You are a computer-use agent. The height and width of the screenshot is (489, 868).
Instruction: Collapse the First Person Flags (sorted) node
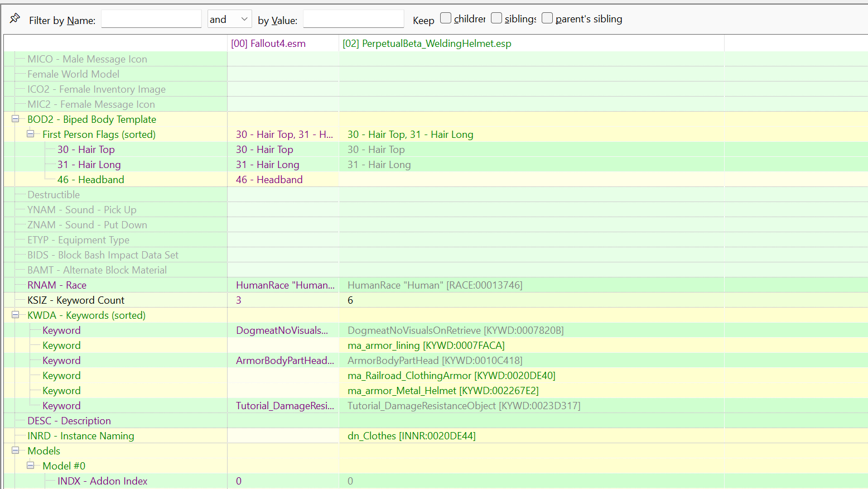click(31, 134)
